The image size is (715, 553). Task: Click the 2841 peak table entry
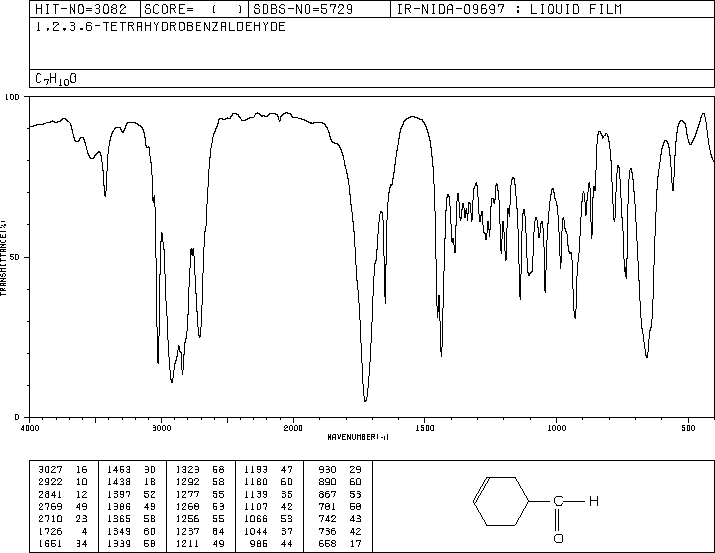[x=50, y=494]
